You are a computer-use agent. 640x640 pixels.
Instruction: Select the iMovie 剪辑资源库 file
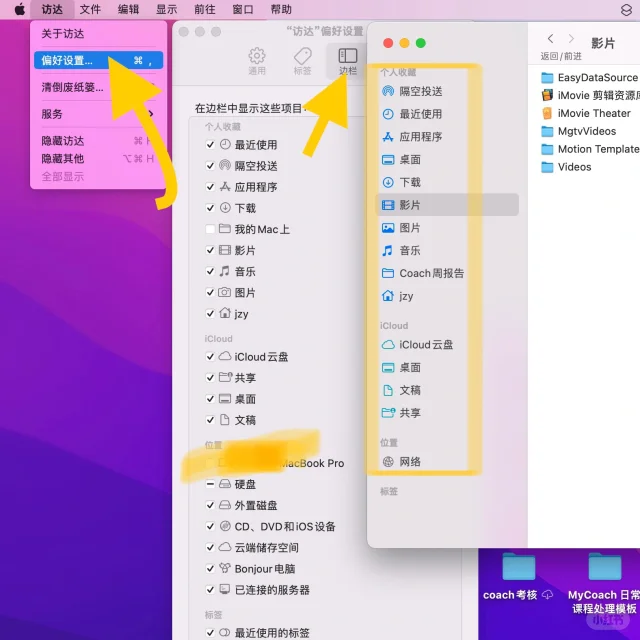point(590,96)
